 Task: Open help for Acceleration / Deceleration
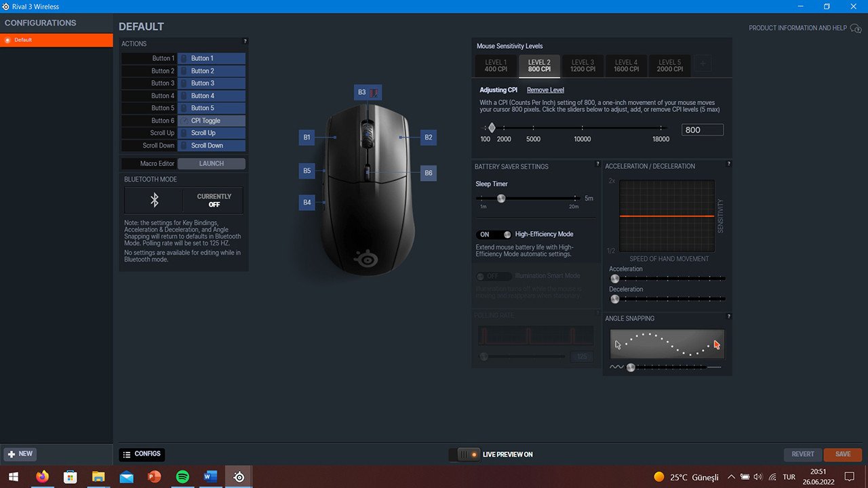728,164
